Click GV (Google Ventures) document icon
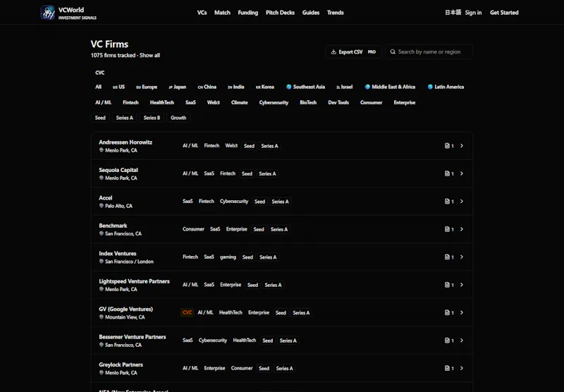Screen dimensions: 564x392 tap(447, 312)
